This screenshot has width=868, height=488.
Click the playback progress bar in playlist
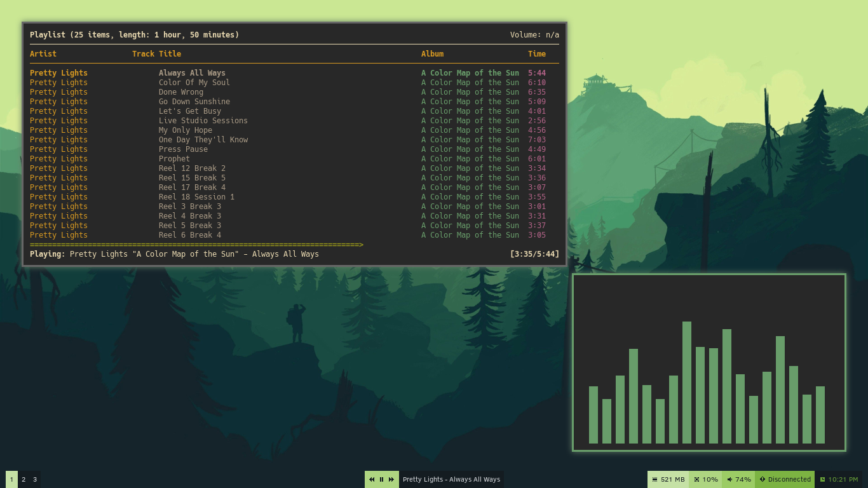tap(196, 245)
